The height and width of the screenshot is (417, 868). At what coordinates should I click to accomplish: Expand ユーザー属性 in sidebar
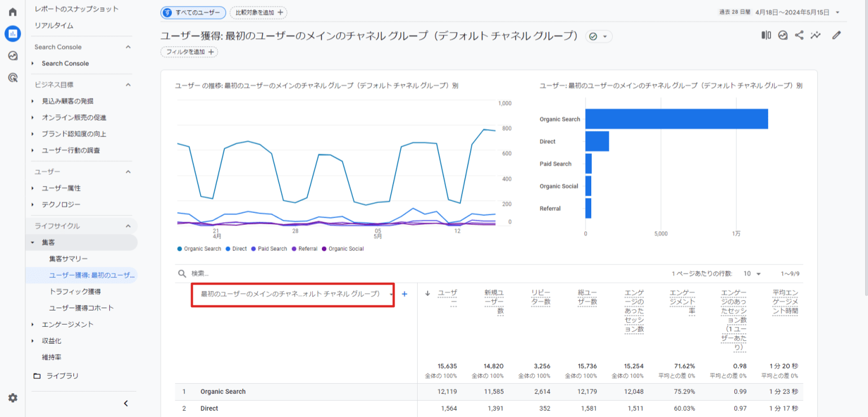pyautogui.click(x=61, y=188)
